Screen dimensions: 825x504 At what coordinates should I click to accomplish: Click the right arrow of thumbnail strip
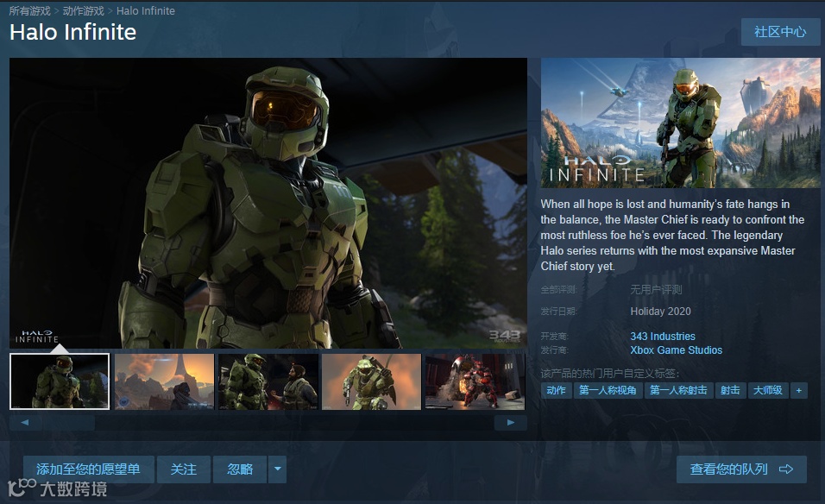click(x=510, y=423)
